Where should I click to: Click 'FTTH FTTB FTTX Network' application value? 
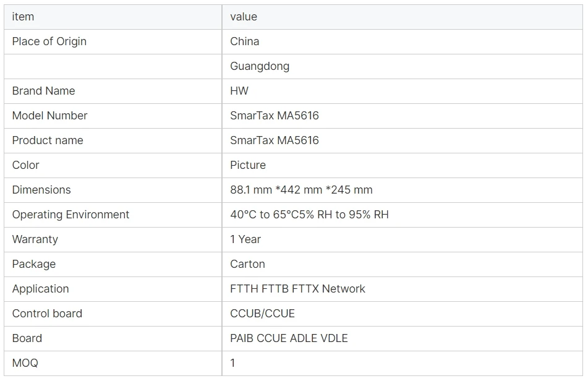tap(297, 289)
